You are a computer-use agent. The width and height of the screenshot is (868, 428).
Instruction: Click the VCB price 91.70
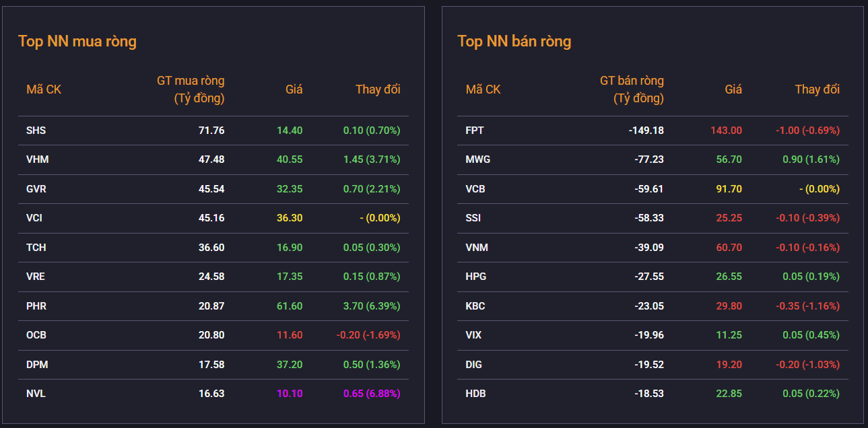(x=729, y=189)
